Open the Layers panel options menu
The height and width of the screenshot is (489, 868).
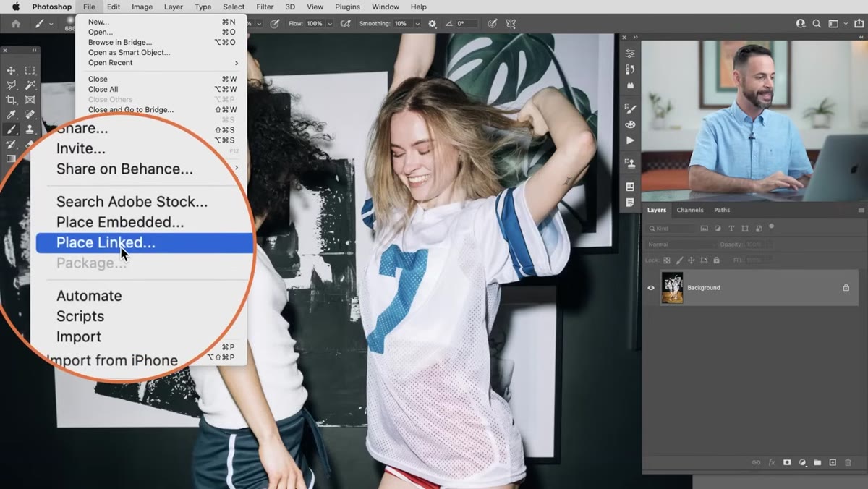860,210
